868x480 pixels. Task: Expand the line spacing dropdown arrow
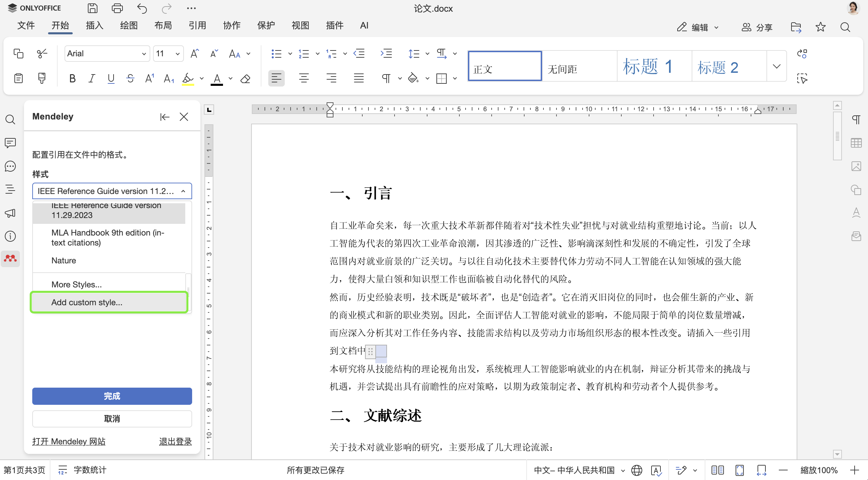(427, 54)
